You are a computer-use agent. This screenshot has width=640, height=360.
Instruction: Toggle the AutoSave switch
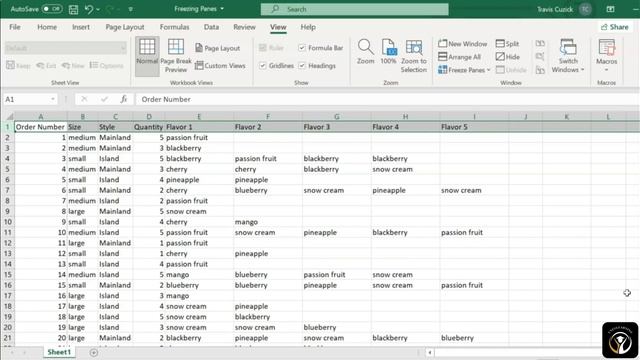pyautogui.click(x=52, y=9)
